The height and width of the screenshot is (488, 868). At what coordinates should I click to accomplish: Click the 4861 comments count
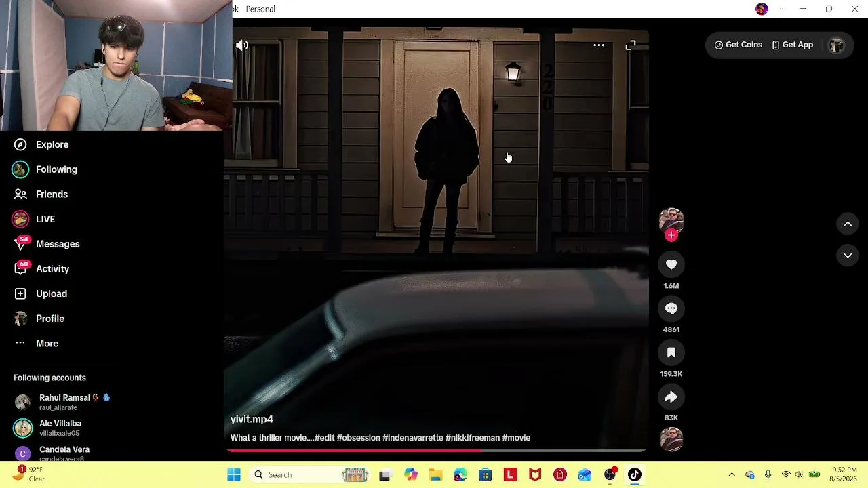[671, 329]
